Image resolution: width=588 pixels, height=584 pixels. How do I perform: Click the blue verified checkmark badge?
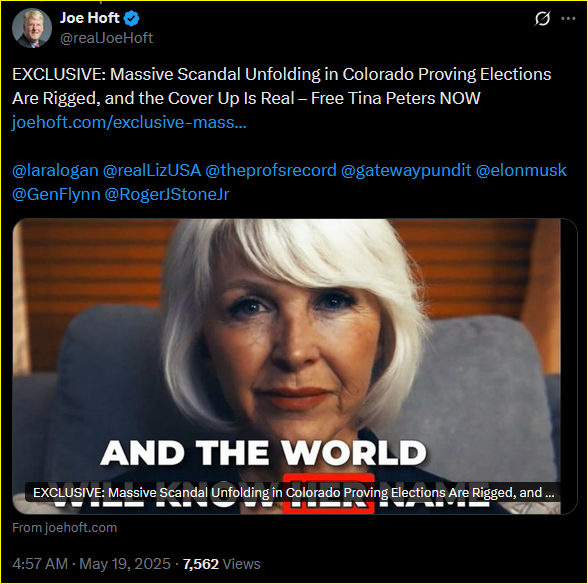(x=131, y=19)
